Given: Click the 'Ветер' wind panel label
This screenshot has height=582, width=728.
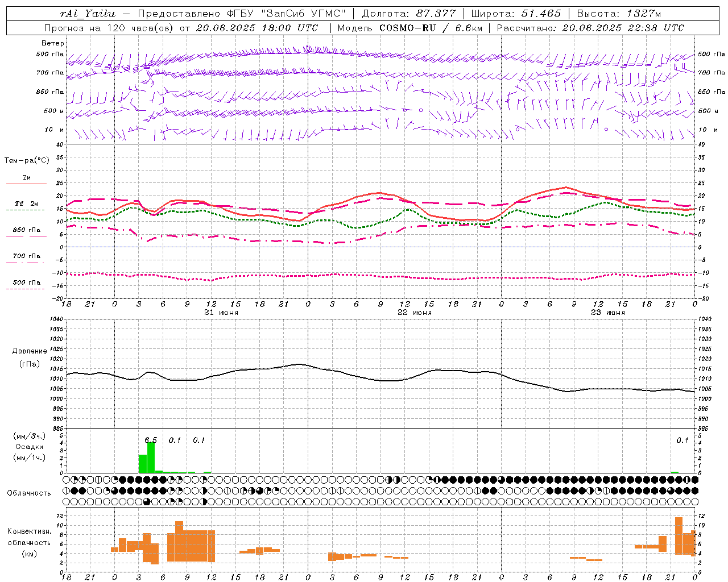Looking at the screenshot, I should (x=53, y=43).
